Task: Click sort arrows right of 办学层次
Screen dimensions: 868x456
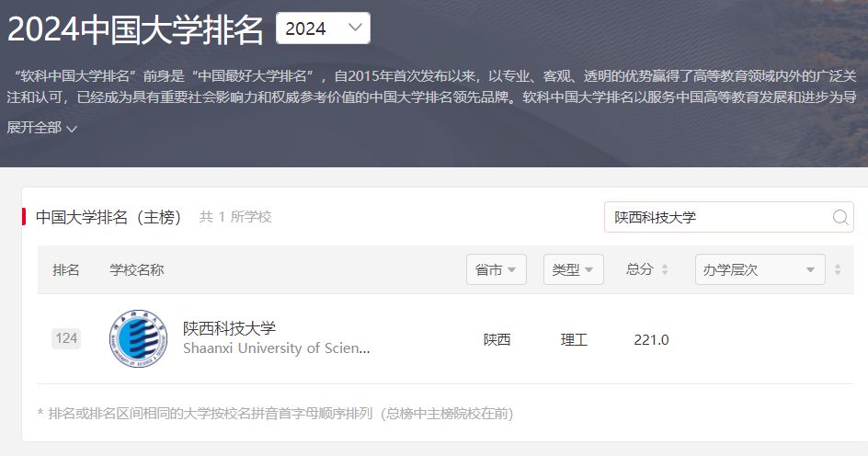Action: 838,269
